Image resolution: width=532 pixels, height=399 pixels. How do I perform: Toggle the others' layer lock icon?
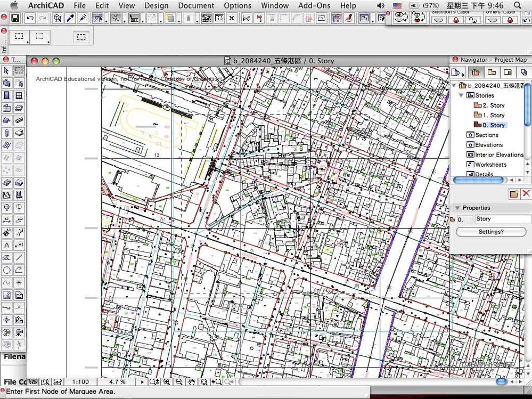pos(510,20)
